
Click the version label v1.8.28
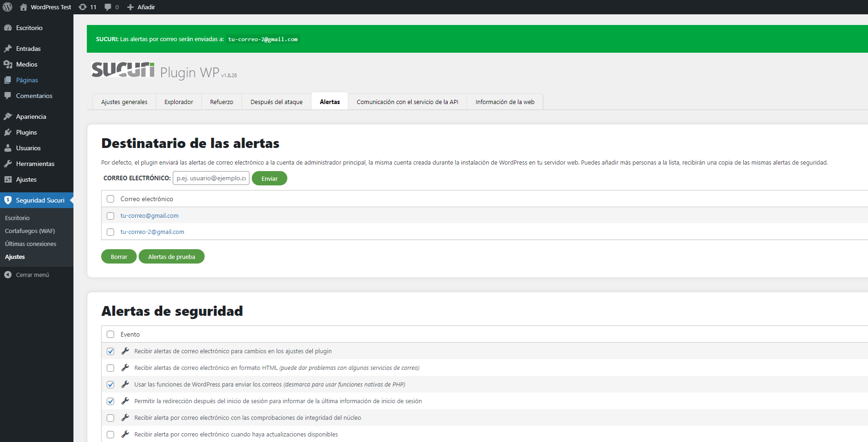coord(229,75)
